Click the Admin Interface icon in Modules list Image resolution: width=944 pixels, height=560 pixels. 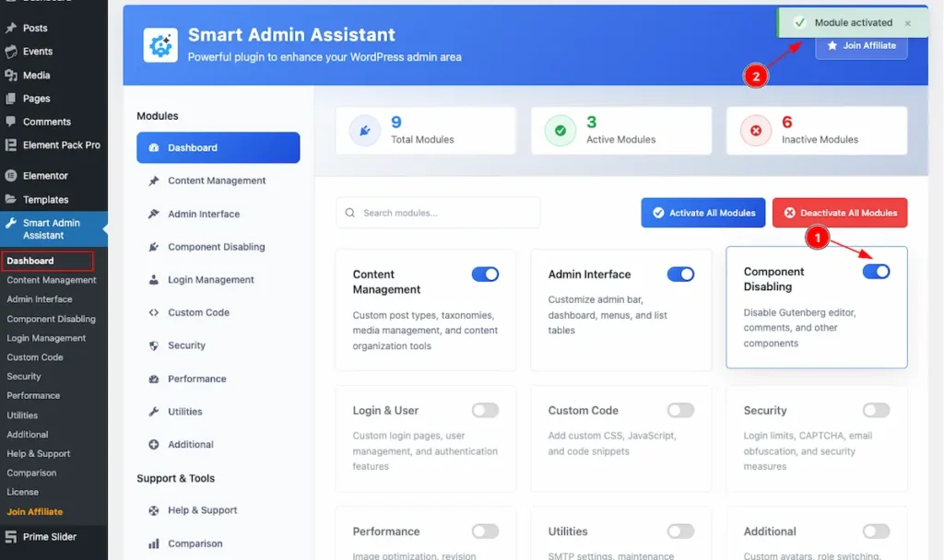tap(154, 214)
